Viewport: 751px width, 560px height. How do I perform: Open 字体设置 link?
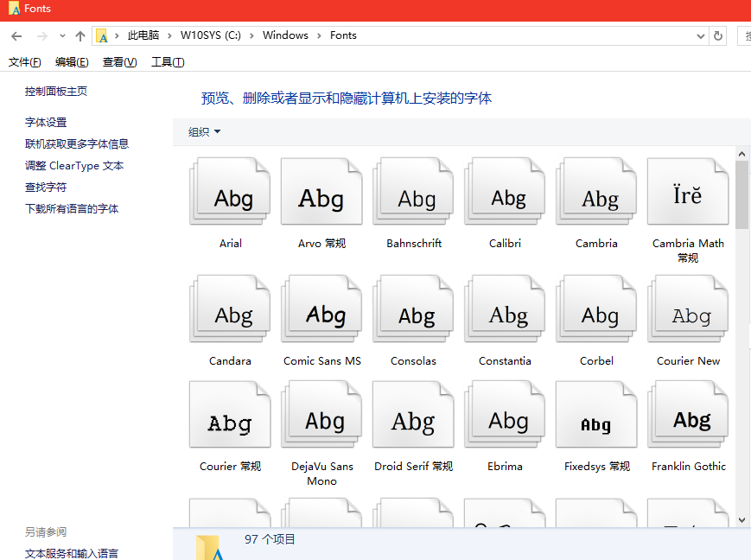(46, 123)
